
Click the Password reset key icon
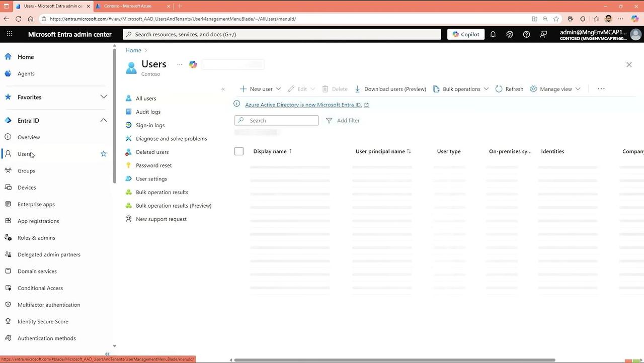[129, 165]
